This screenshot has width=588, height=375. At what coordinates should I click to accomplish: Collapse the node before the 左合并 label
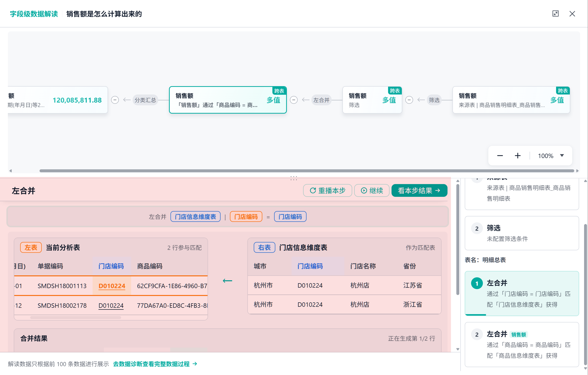tap(294, 100)
